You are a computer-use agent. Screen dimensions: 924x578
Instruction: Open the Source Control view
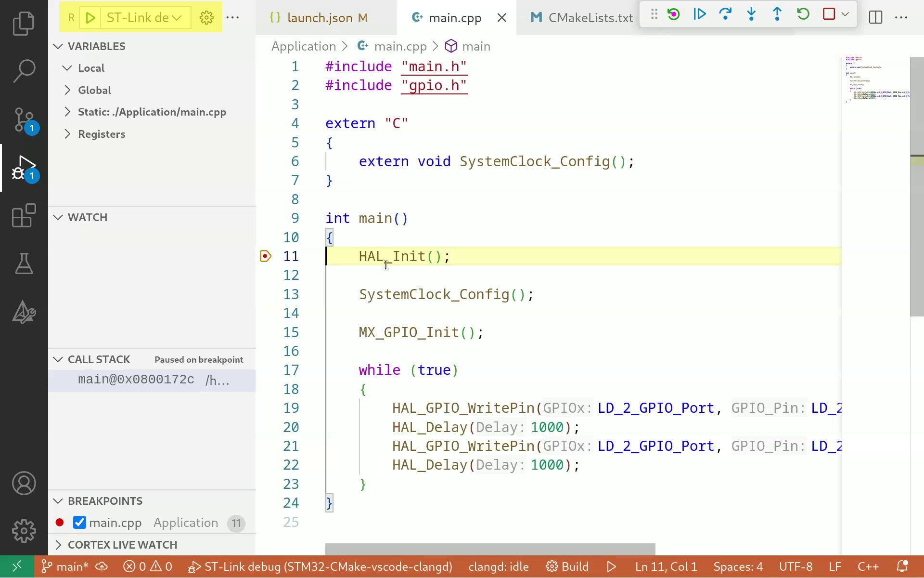(24, 119)
